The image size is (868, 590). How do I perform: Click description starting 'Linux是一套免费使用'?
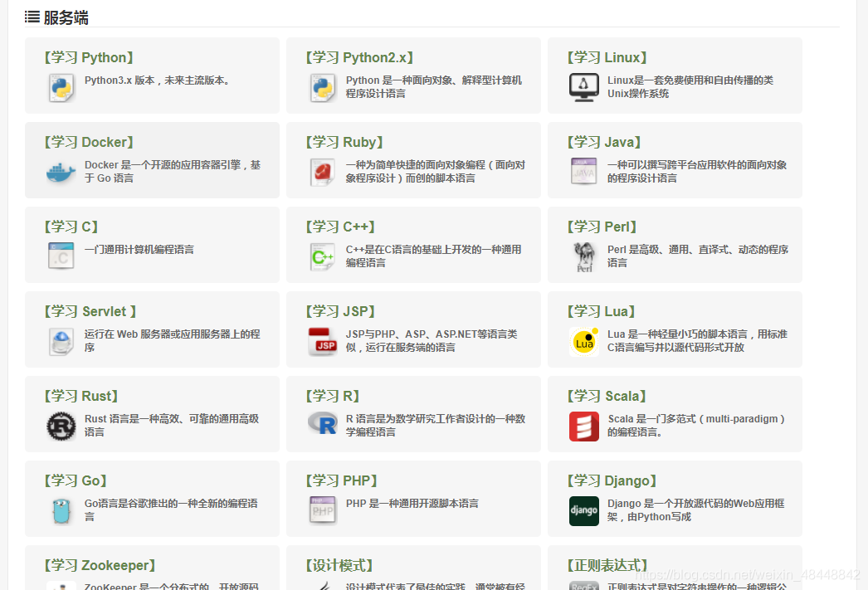[x=690, y=87]
